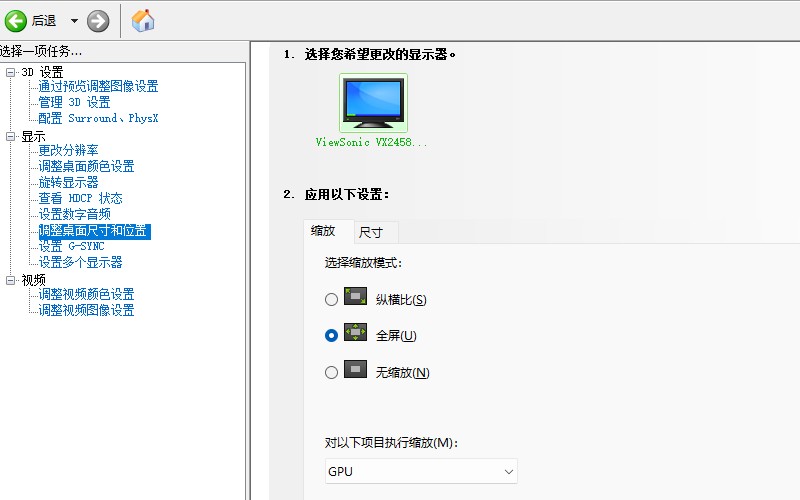The height and width of the screenshot is (500, 800).
Task: Click the 后退 label text
Action: 44,21
